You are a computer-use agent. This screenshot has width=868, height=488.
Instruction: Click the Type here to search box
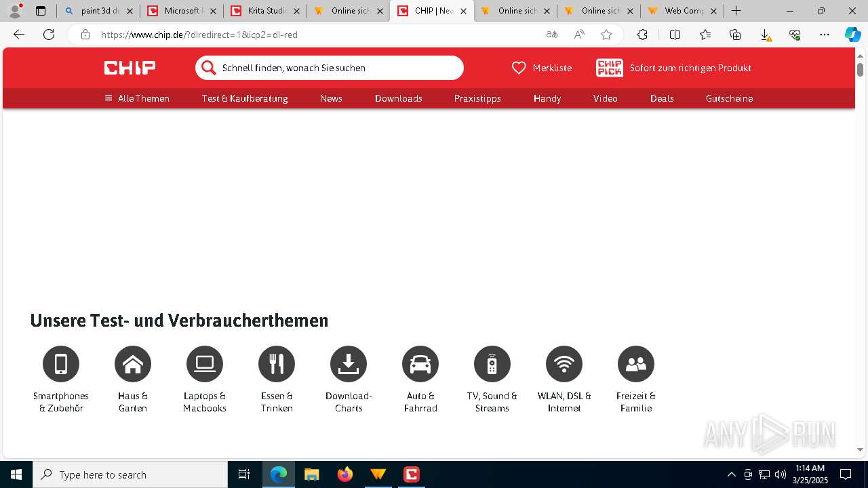point(130,474)
